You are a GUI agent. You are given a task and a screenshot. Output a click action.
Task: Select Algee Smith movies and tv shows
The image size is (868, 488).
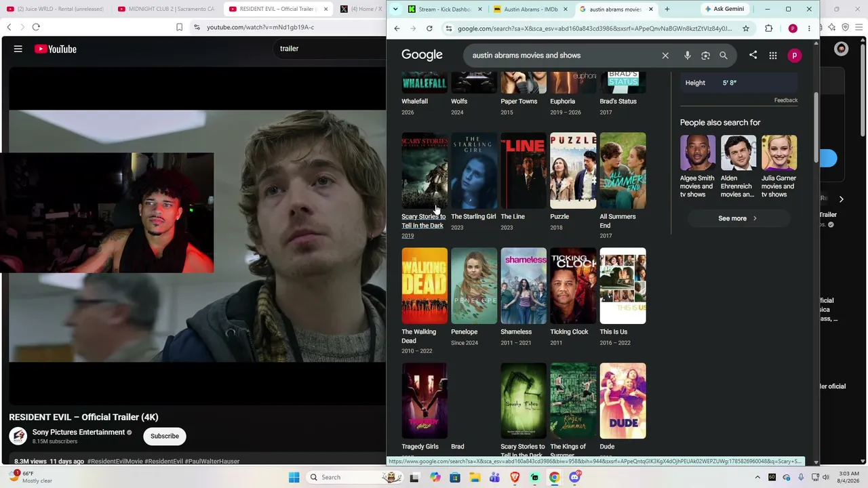click(x=697, y=167)
